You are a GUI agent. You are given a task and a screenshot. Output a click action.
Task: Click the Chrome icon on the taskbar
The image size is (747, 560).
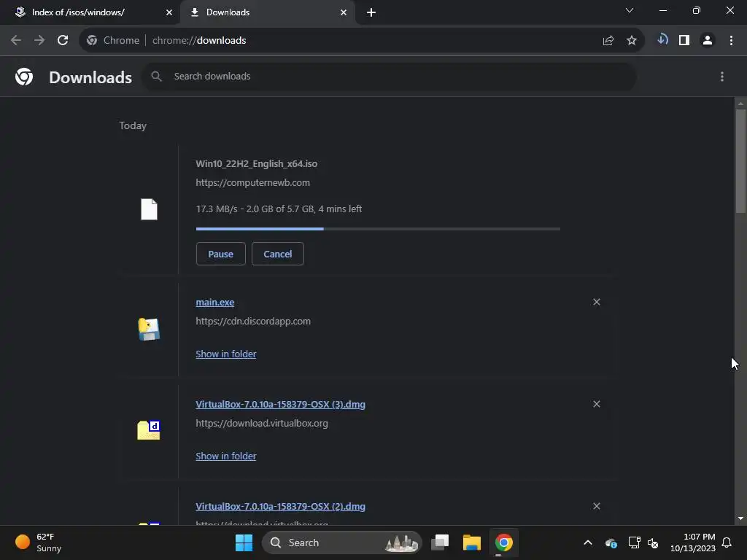pos(503,542)
